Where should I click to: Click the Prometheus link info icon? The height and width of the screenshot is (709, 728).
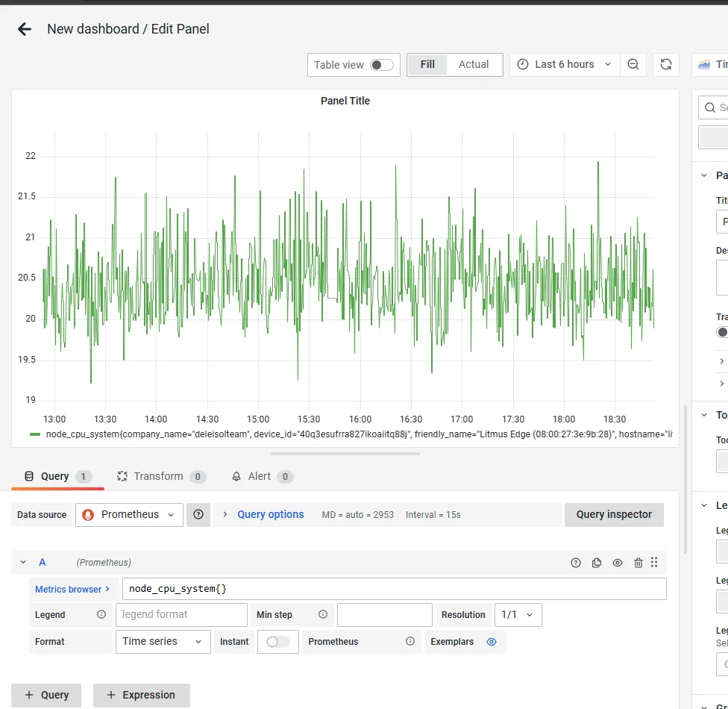click(x=410, y=642)
